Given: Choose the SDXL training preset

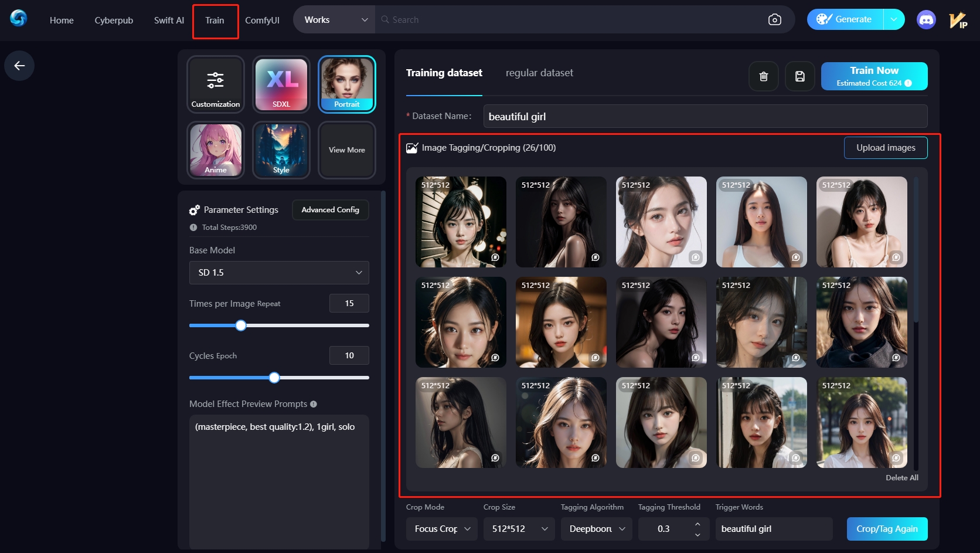Looking at the screenshot, I should (x=281, y=84).
